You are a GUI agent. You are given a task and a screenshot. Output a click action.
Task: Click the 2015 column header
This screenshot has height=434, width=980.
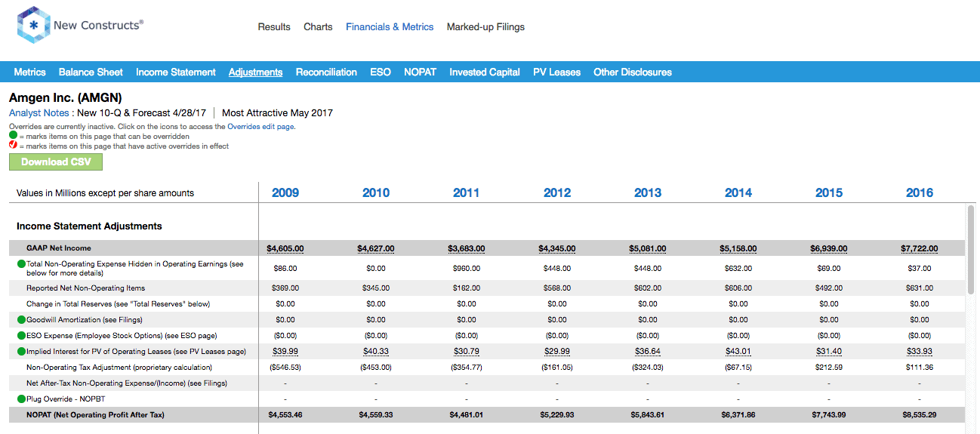[829, 192]
